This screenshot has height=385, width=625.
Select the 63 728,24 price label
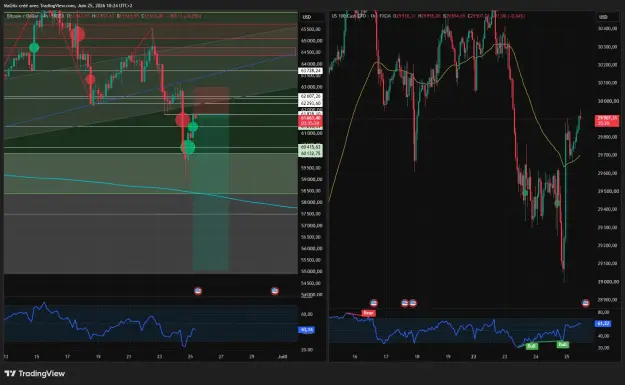311,71
